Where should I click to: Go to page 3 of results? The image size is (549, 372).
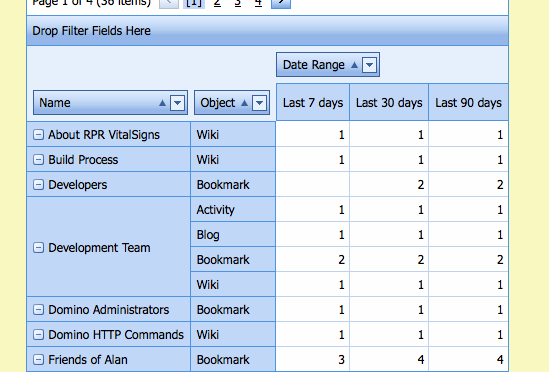click(x=238, y=3)
